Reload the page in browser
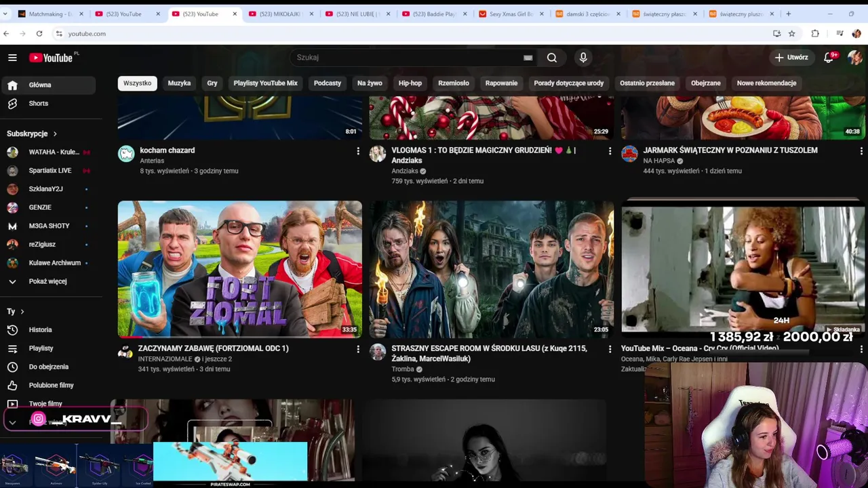 click(39, 33)
